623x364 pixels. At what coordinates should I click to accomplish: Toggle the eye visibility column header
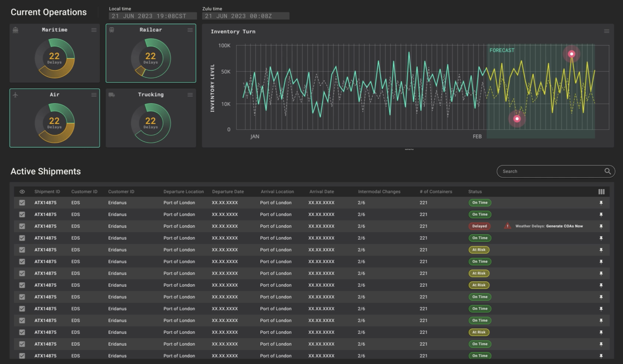[22, 192]
